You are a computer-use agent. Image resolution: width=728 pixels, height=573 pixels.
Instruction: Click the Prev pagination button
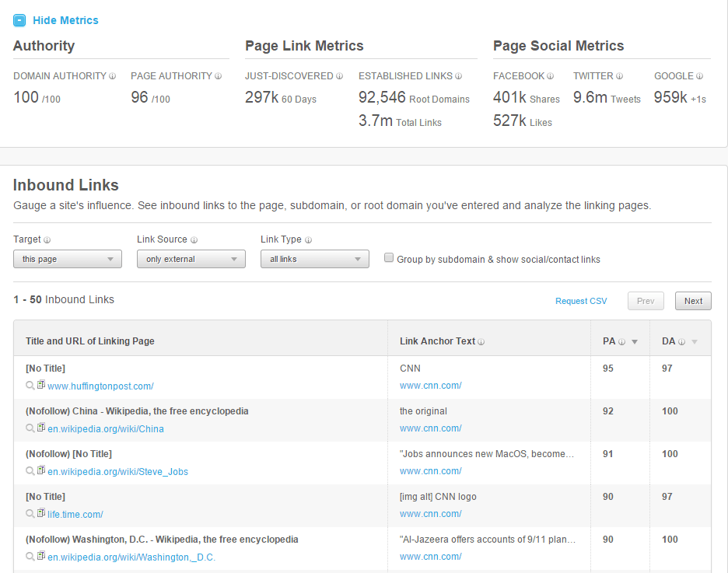646,301
